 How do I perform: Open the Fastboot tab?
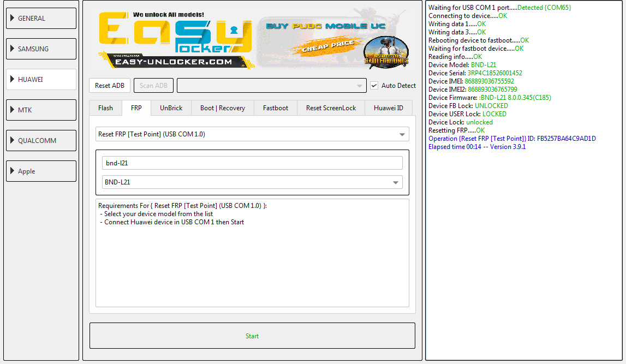click(276, 108)
